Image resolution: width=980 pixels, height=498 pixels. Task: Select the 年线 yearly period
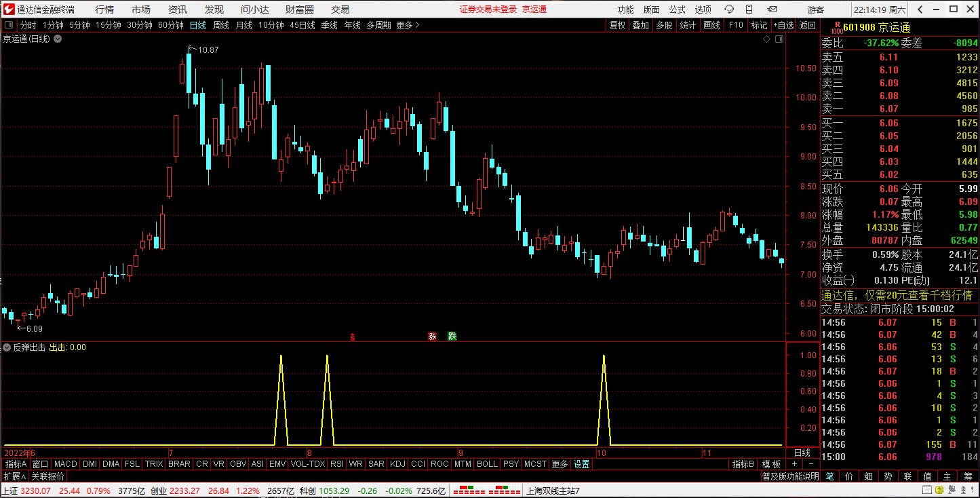(x=353, y=25)
